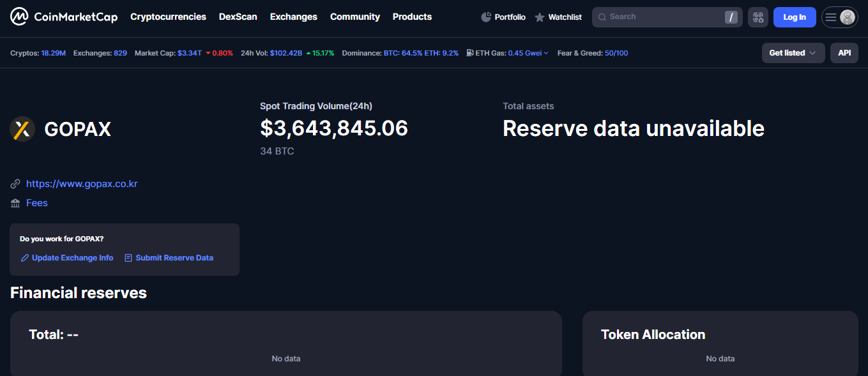This screenshot has width=868, height=376.
Task: Click the Financial reserves heading
Action: coord(79,293)
